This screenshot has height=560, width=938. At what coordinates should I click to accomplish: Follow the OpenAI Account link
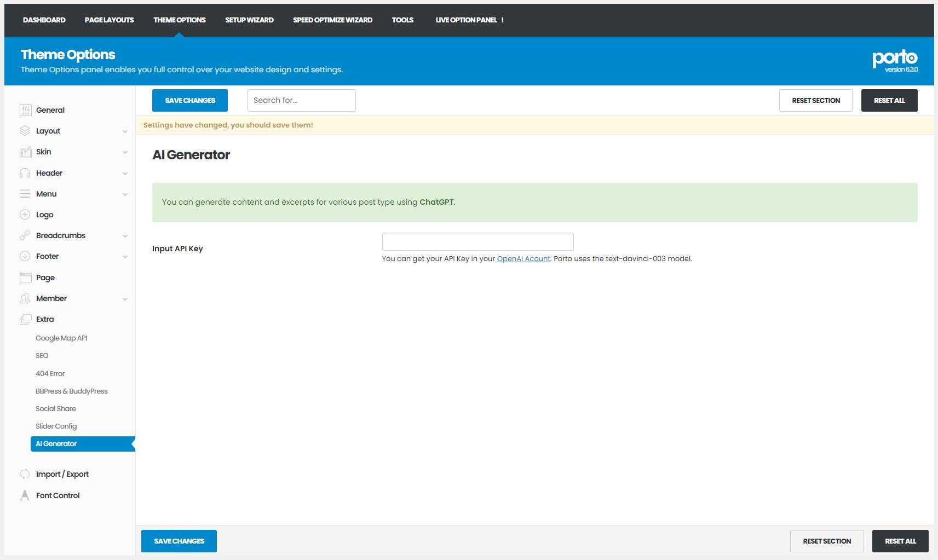523,258
